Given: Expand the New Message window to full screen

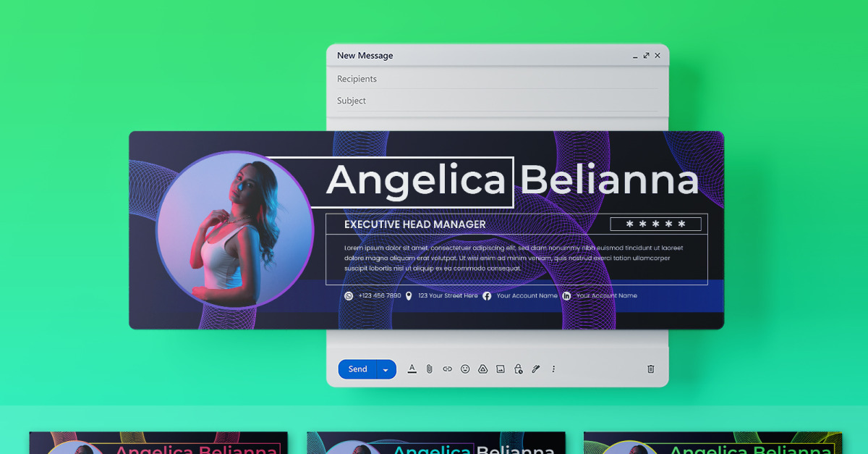Looking at the screenshot, I should (646, 56).
